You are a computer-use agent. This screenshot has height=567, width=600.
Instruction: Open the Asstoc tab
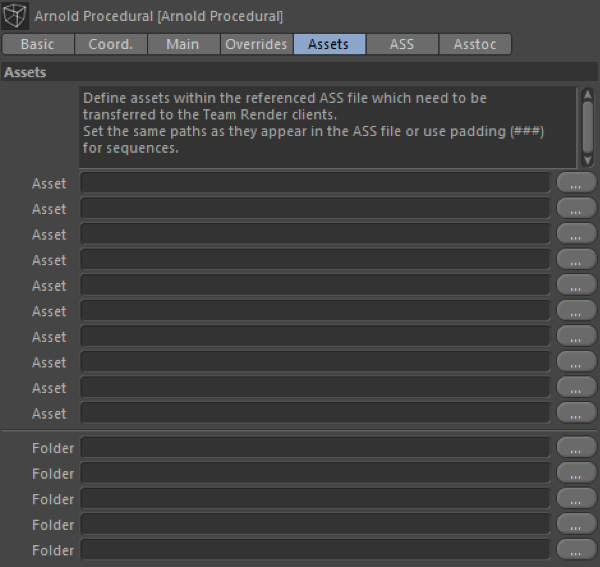pyautogui.click(x=474, y=44)
